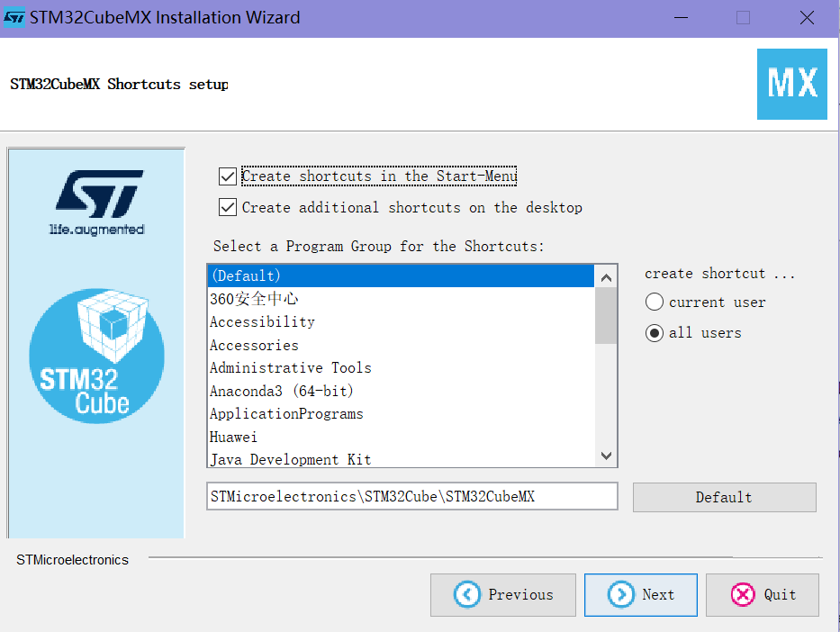Viewport: 840px width, 632px height.
Task: Click the ST title bar icon
Action: 14,18
